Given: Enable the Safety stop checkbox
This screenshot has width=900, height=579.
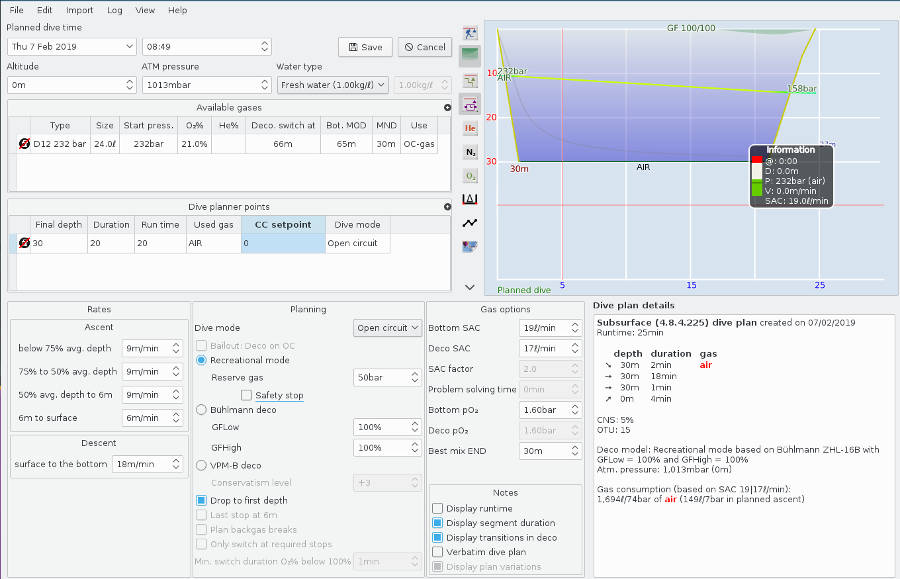Looking at the screenshot, I should point(247,396).
